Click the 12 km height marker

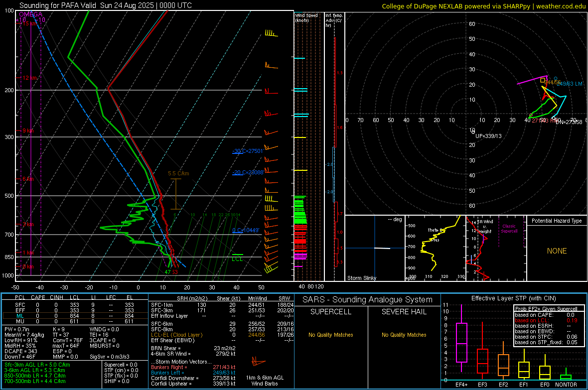[x=29, y=78]
